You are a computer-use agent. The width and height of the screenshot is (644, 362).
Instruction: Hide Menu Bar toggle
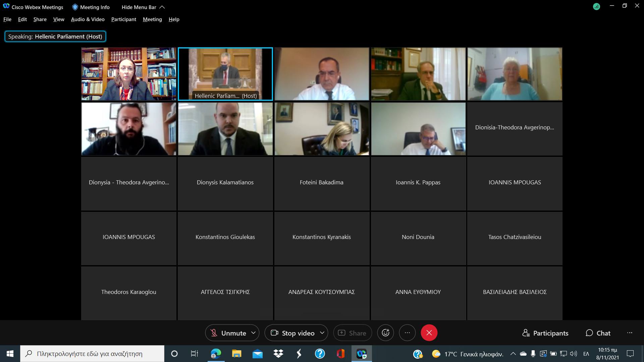pyautogui.click(x=143, y=7)
